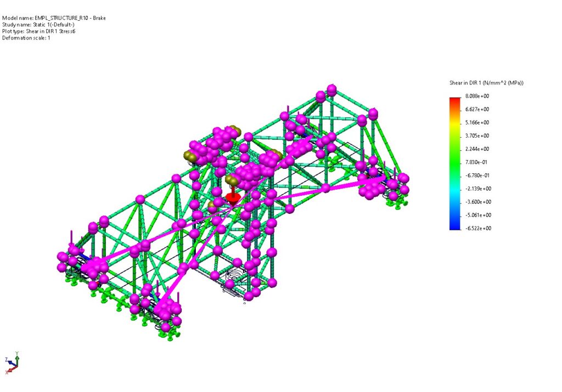Screen dimensions: 562x392
Task: Click the topmost magenta joint on the frame
Action: pos(331,89)
